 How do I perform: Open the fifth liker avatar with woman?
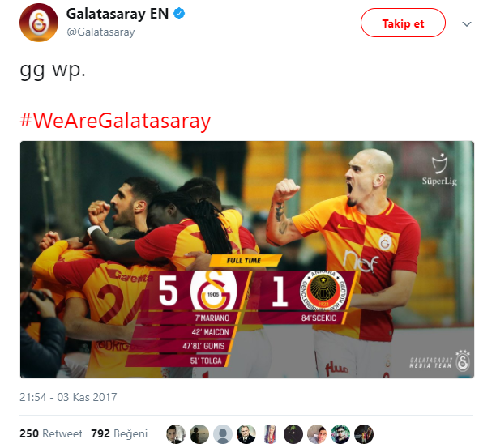click(270, 434)
